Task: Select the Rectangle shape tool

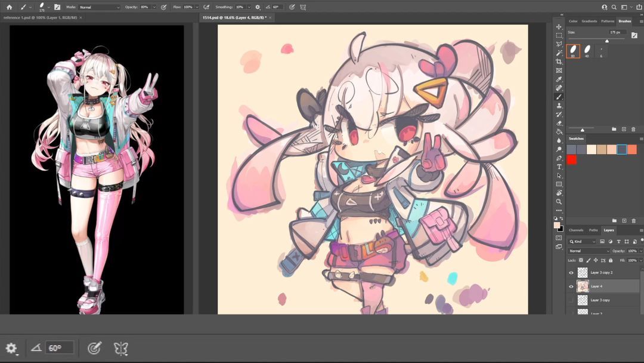Action: pos(559,184)
